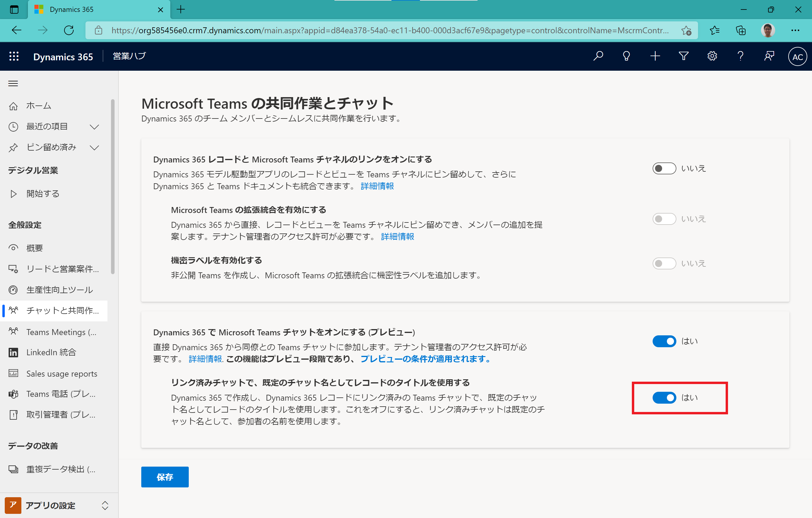Click the 営業ハブ app name
This screenshot has width=812, height=518.
pyautogui.click(x=129, y=56)
